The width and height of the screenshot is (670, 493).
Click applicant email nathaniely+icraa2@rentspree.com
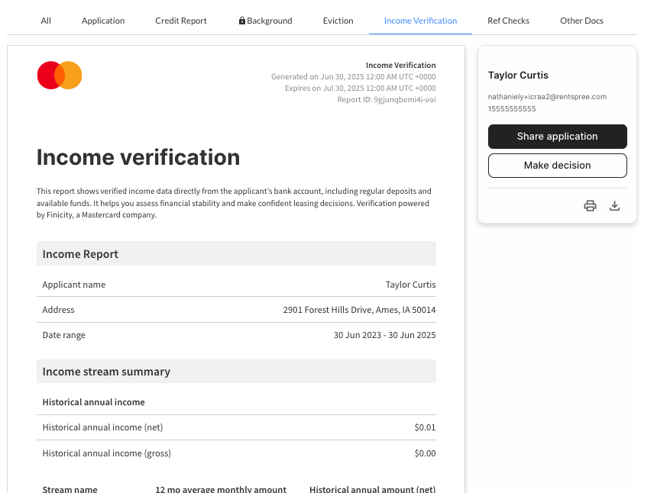pos(547,97)
